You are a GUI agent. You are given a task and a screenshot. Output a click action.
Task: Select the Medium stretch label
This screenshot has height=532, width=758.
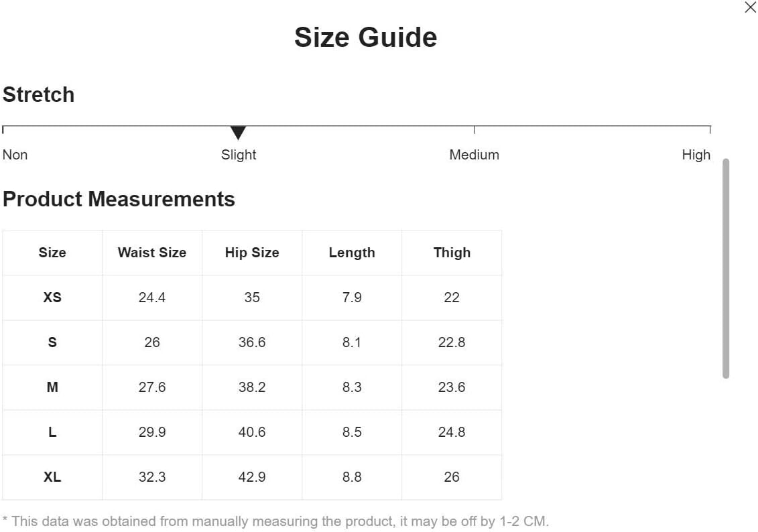pos(474,155)
